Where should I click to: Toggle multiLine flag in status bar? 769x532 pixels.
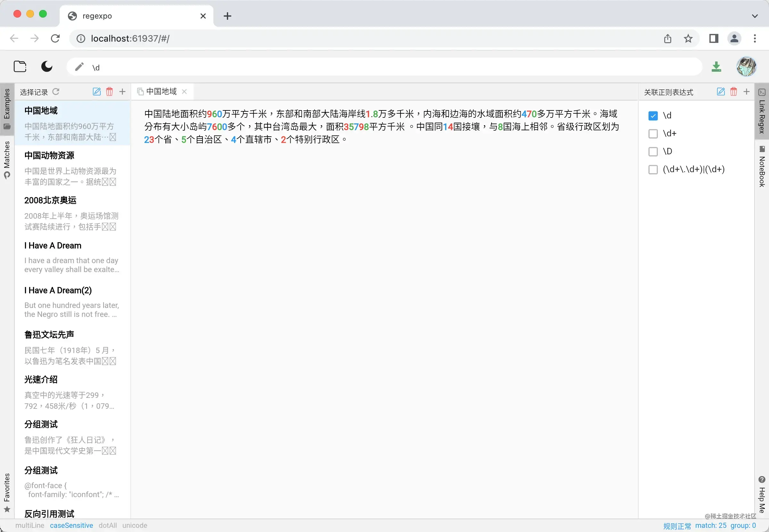pos(30,525)
